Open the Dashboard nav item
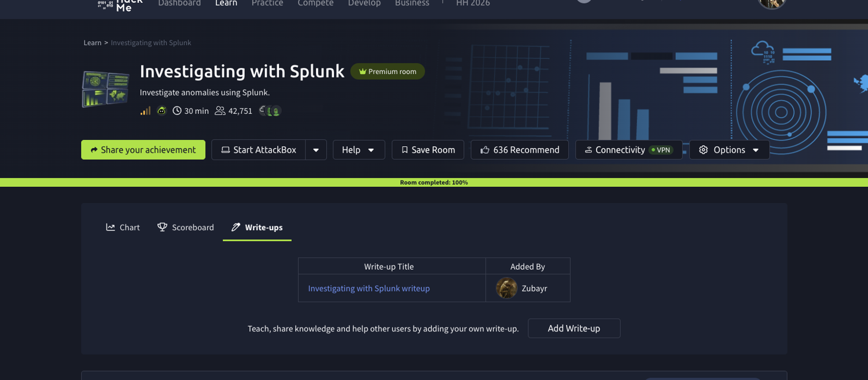868x380 pixels. coord(179,3)
